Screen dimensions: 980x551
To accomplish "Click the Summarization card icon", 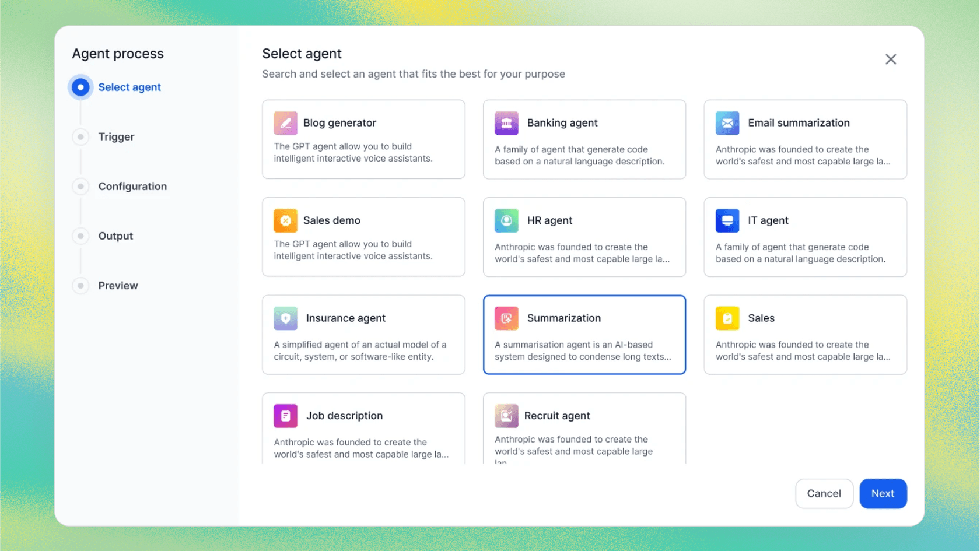I will [x=506, y=318].
